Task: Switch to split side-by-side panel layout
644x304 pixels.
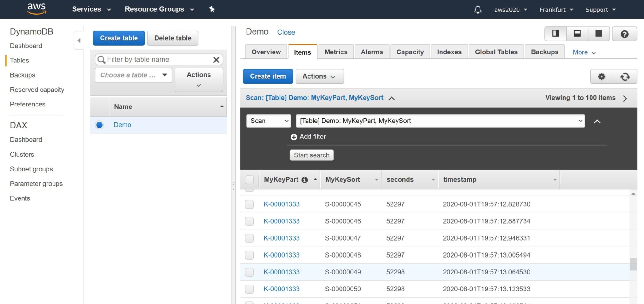Action: click(x=556, y=34)
